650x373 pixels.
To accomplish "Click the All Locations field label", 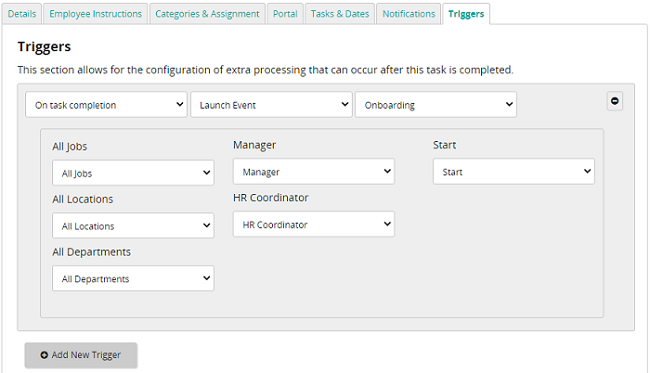I will [x=83, y=199].
